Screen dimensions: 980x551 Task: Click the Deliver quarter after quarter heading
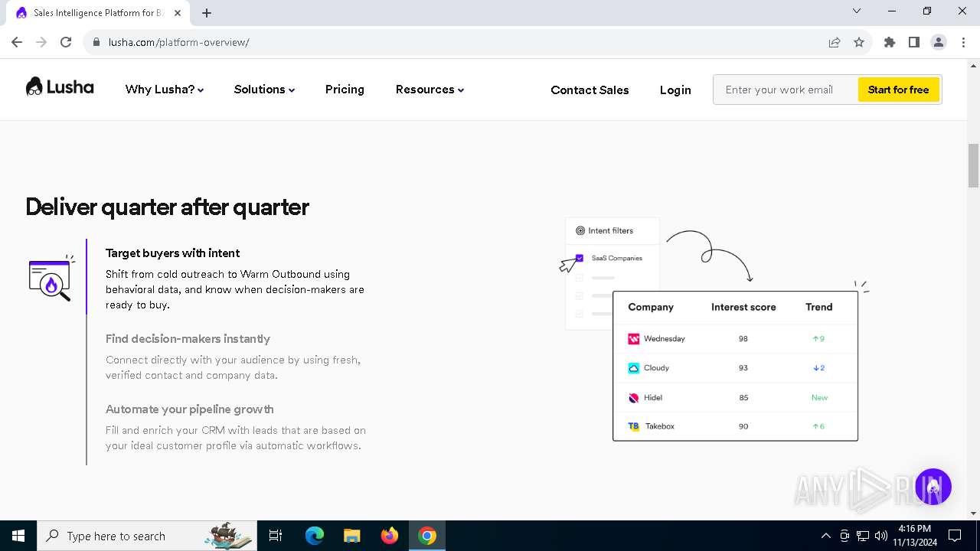tap(167, 207)
